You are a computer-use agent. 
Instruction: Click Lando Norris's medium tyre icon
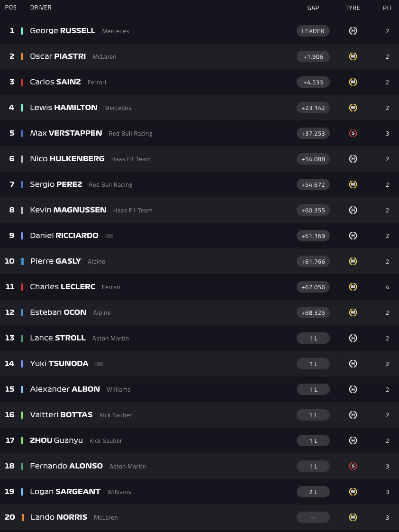click(353, 517)
